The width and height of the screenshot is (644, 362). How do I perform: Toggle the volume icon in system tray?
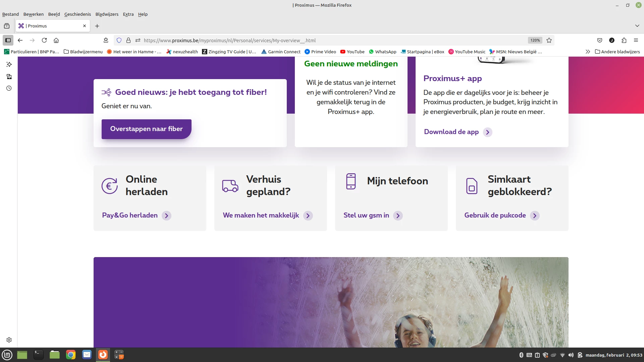click(x=571, y=355)
